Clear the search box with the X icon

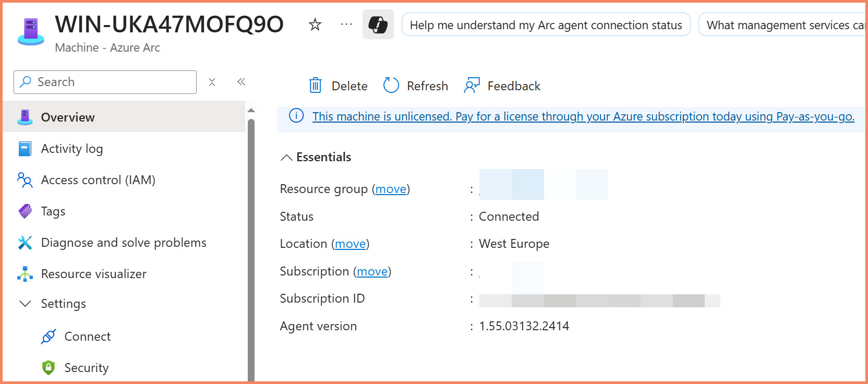click(212, 82)
